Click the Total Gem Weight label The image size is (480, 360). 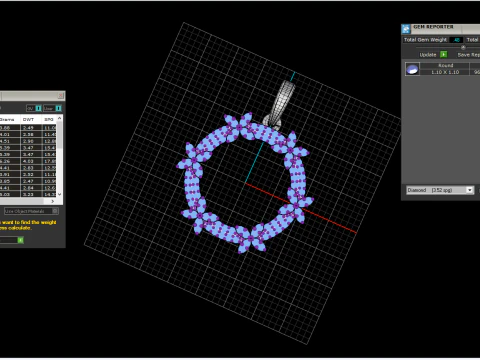click(425, 40)
